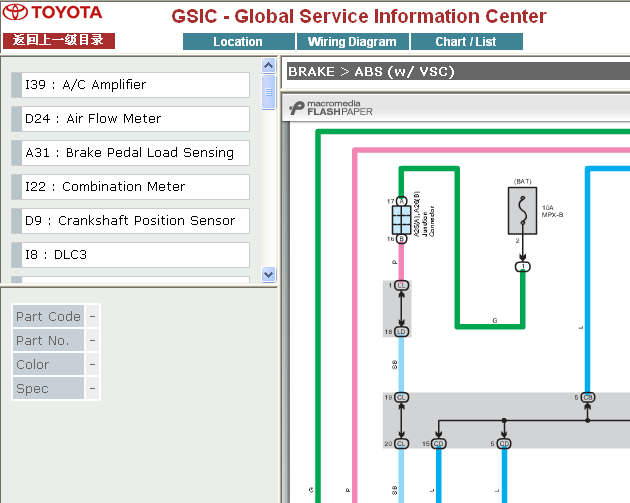Click terminal A of junction connector
Image resolution: width=630 pixels, height=503 pixels.
(401, 201)
